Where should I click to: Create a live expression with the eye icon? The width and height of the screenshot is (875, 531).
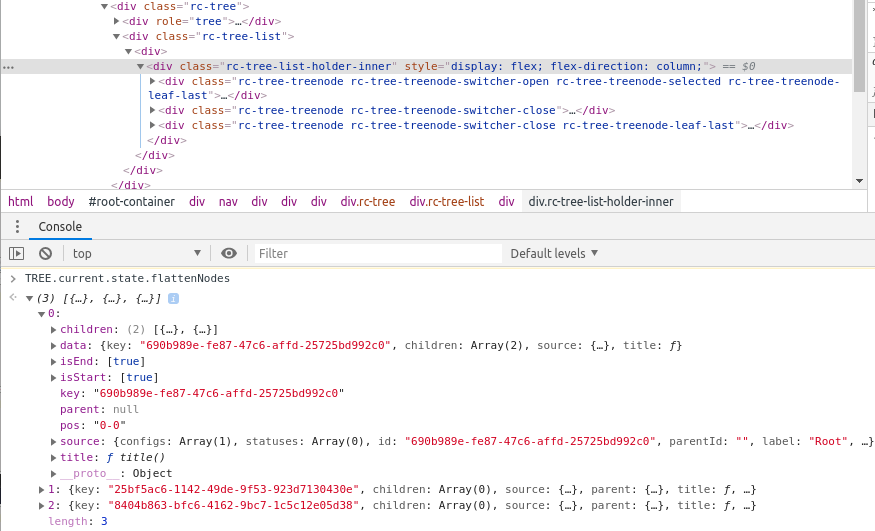[x=229, y=254]
